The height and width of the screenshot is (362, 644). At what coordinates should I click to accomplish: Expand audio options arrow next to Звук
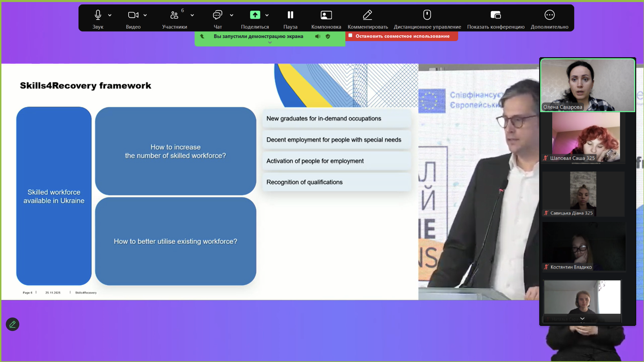pos(110,15)
